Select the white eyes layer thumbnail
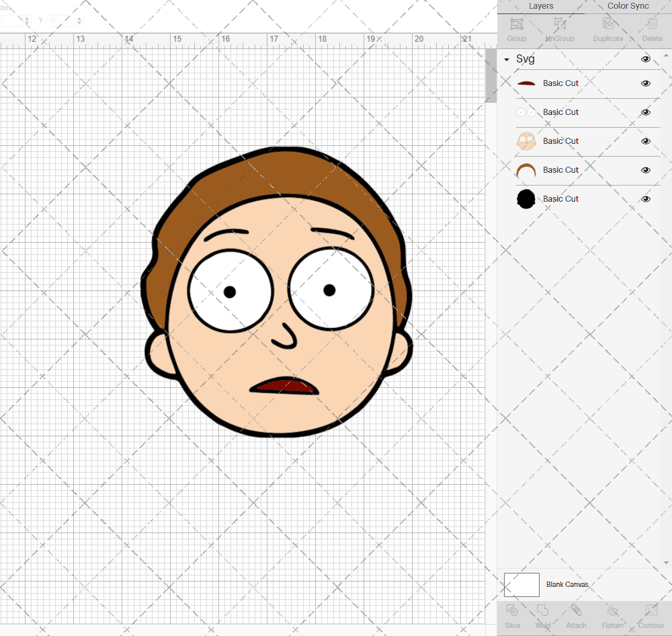This screenshot has width=672, height=636. [x=526, y=112]
